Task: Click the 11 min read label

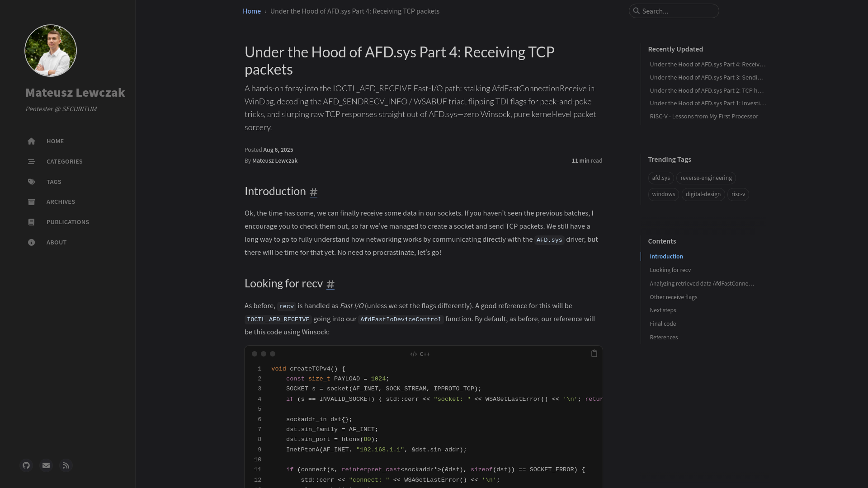Action: tap(587, 161)
